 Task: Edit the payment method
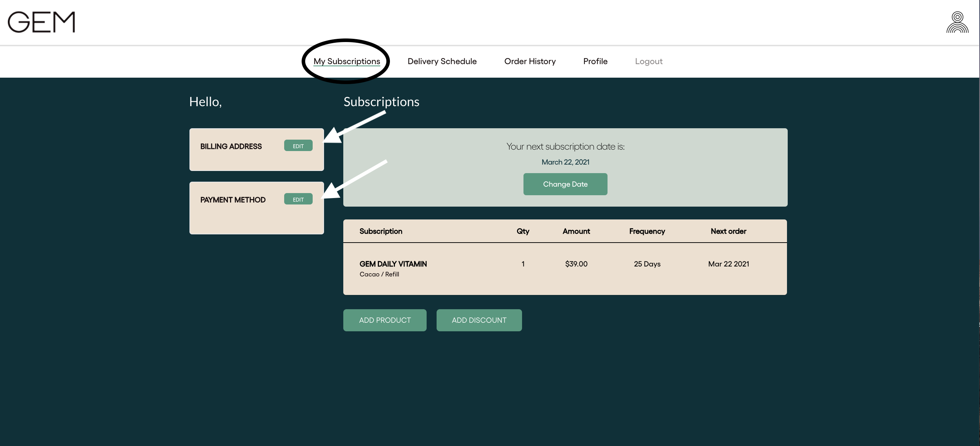tap(298, 199)
